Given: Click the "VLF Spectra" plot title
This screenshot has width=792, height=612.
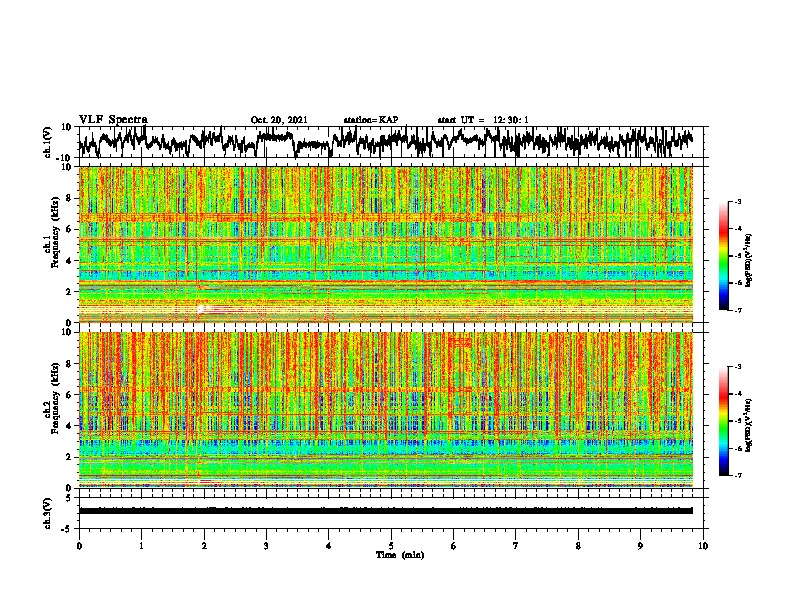Looking at the screenshot, I should pos(113,119).
